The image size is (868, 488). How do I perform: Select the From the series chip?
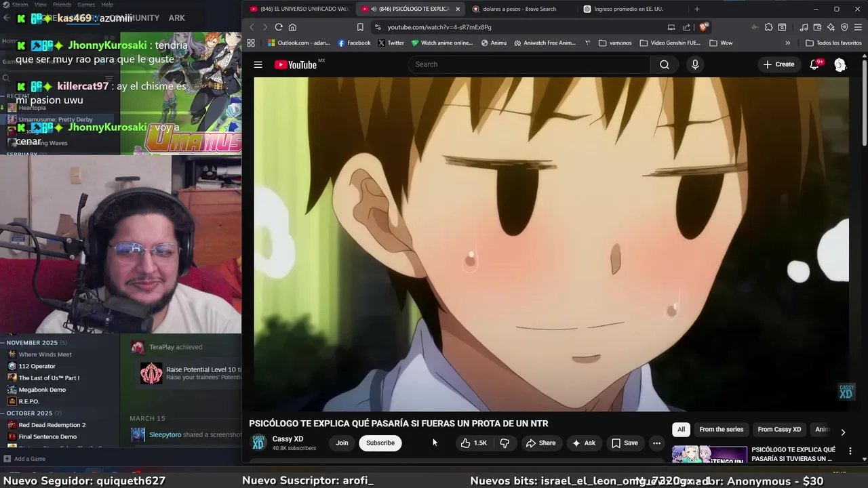[722, 430]
